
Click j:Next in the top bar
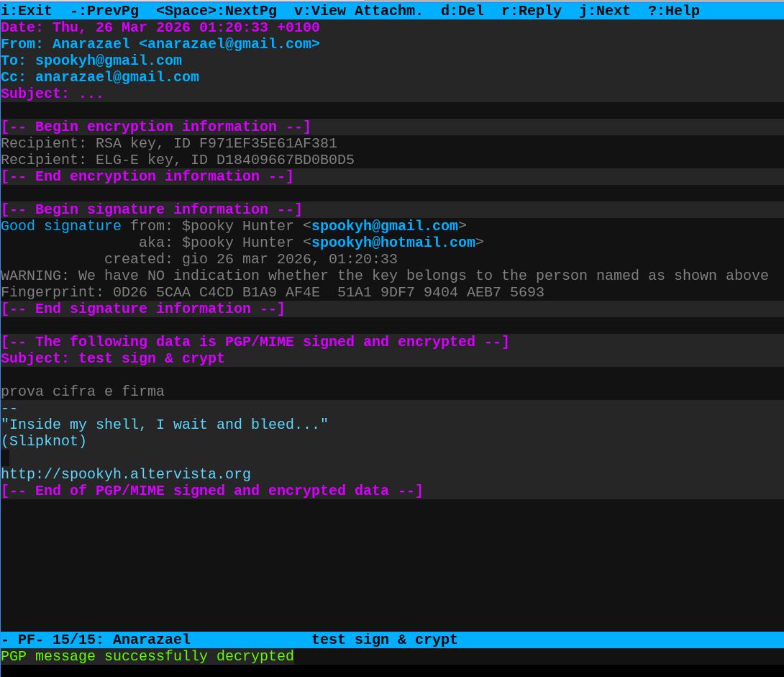click(x=604, y=10)
